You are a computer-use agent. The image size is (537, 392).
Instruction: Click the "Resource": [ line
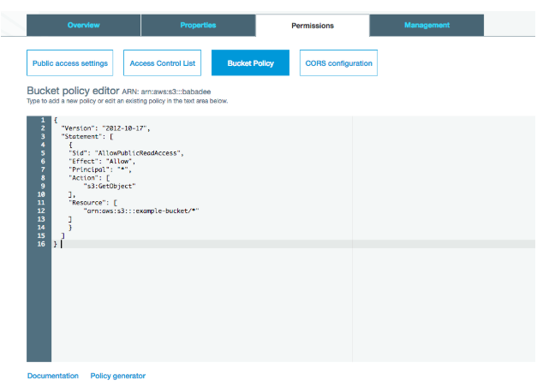[92, 203]
